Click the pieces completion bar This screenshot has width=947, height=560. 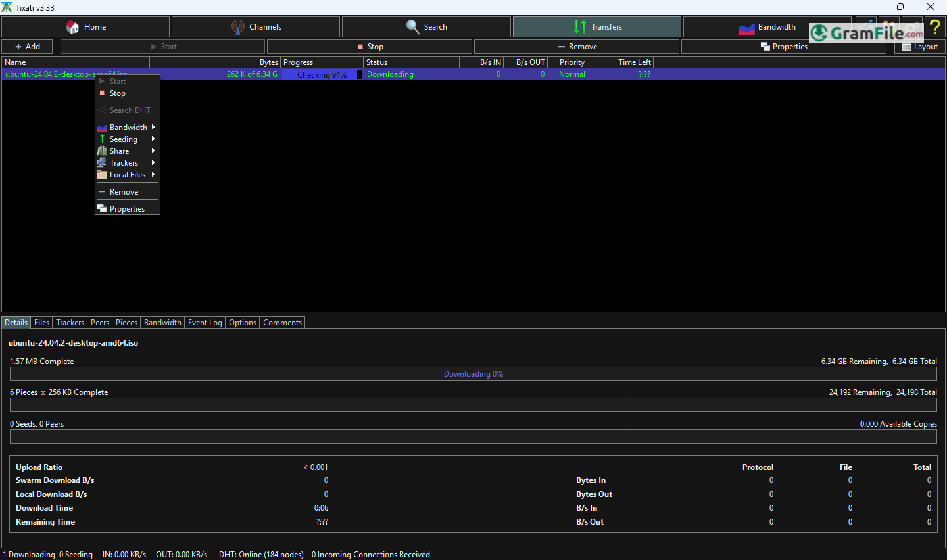(473, 405)
